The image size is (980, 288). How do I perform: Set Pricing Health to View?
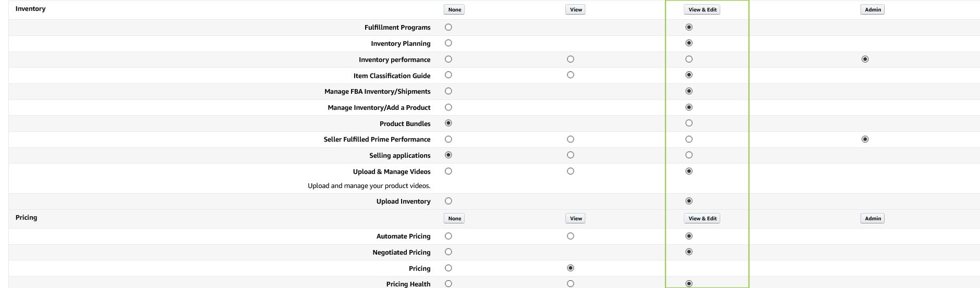(x=571, y=284)
